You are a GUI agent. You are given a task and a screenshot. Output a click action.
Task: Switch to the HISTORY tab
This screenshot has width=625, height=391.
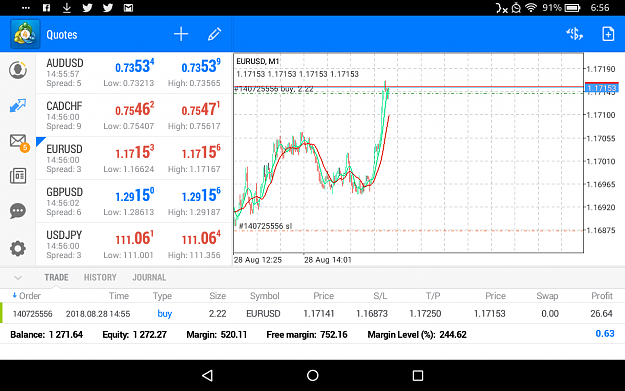100,277
